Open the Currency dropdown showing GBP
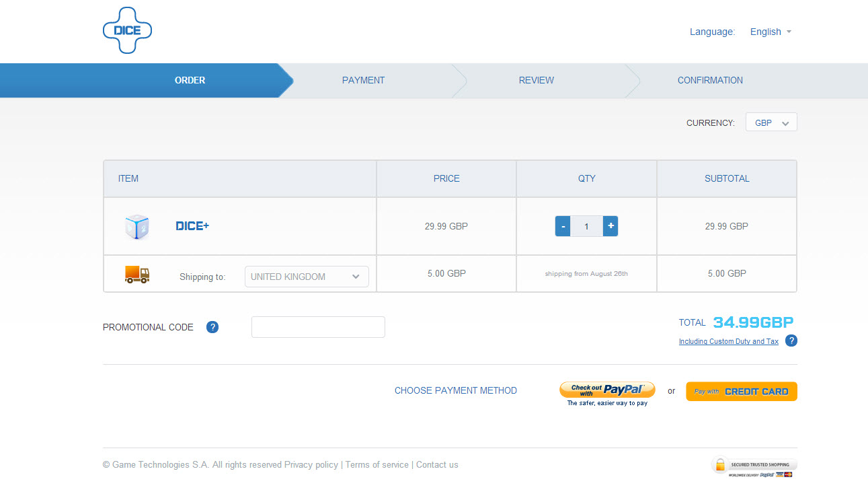 pyautogui.click(x=771, y=122)
